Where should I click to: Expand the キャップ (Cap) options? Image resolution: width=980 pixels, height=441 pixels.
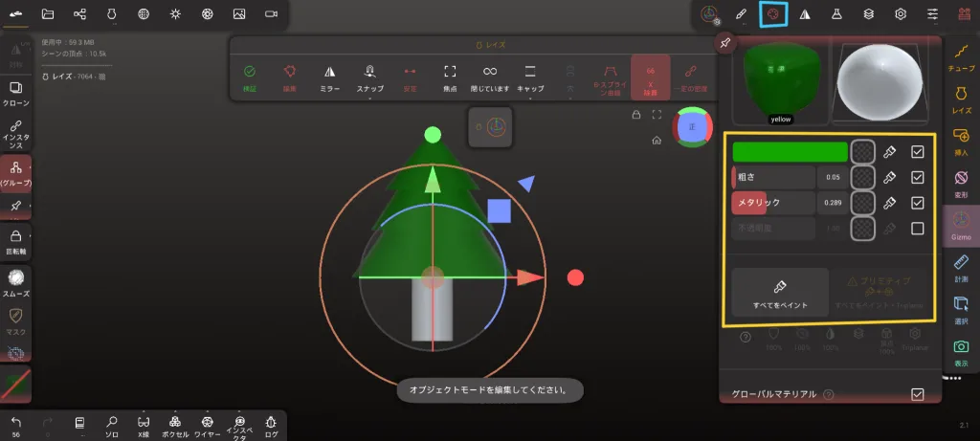tap(530, 77)
